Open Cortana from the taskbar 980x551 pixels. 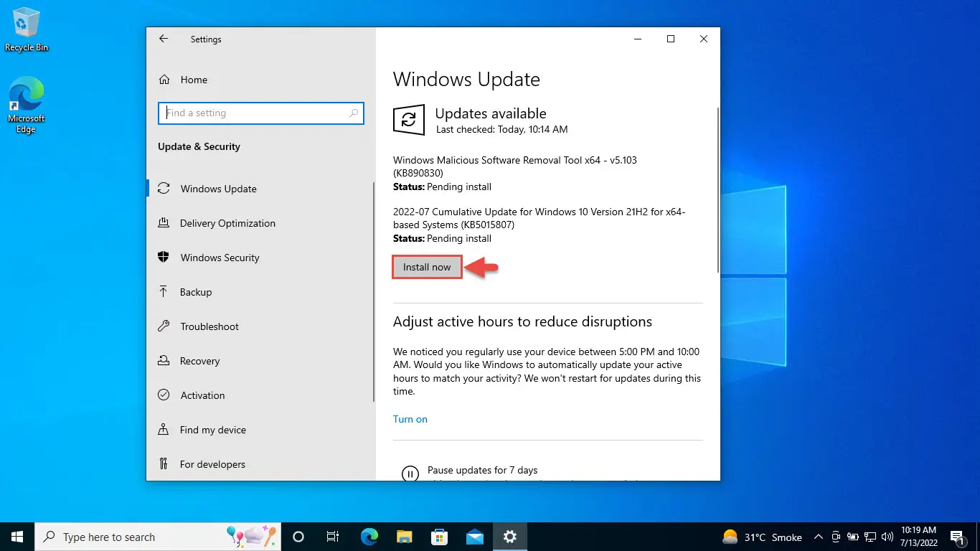coord(298,537)
